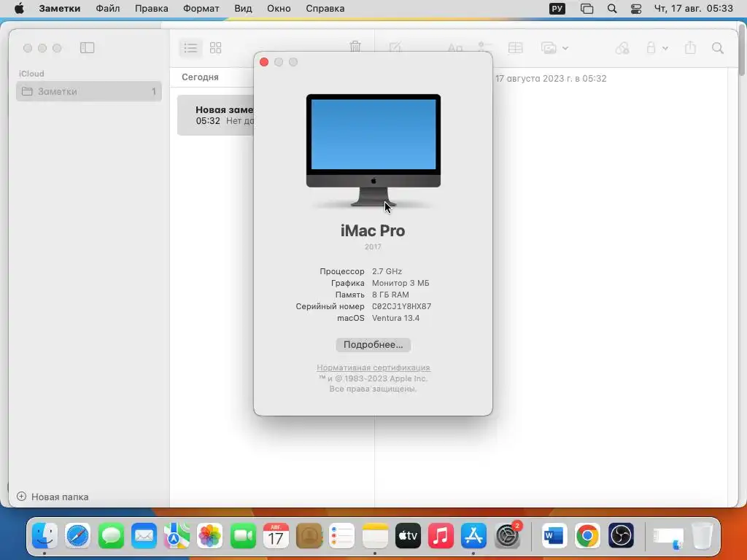This screenshot has width=747, height=560.
Task: Open the Файл menu
Action: 108,9
